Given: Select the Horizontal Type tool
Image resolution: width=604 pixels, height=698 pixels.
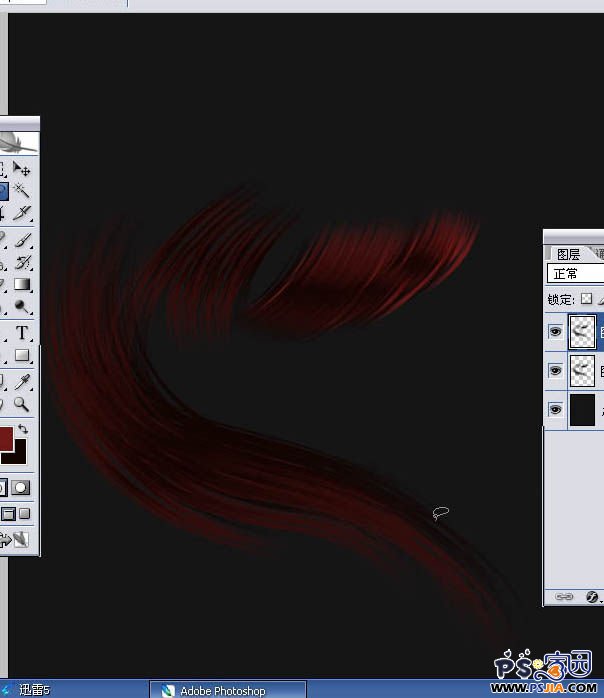Looking at the screenshot, I should tap(21, 333).
